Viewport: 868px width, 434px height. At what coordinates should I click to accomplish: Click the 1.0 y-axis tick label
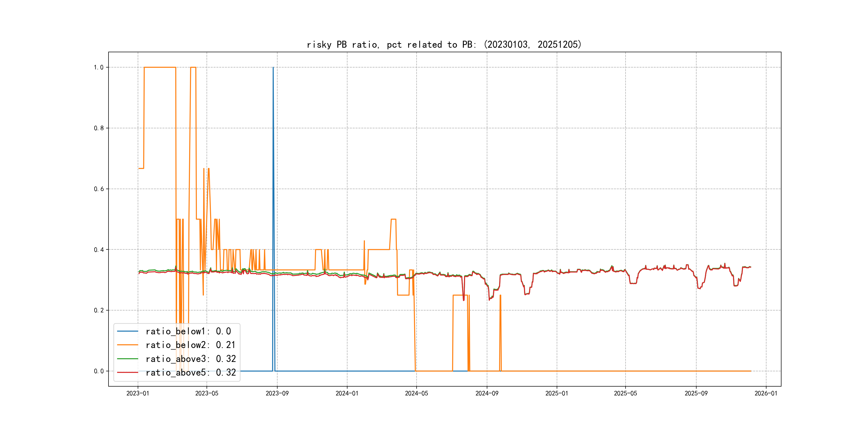point(98,68)
